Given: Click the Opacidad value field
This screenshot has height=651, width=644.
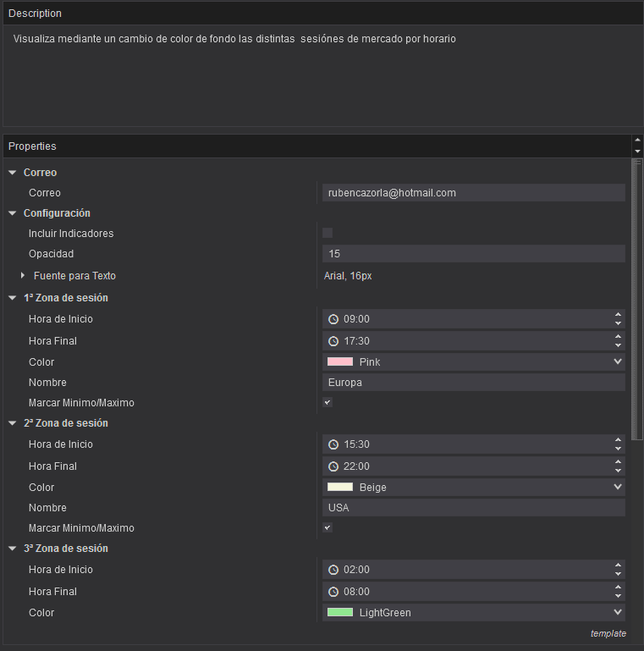Looking at the screenshot, I should 473,254.
